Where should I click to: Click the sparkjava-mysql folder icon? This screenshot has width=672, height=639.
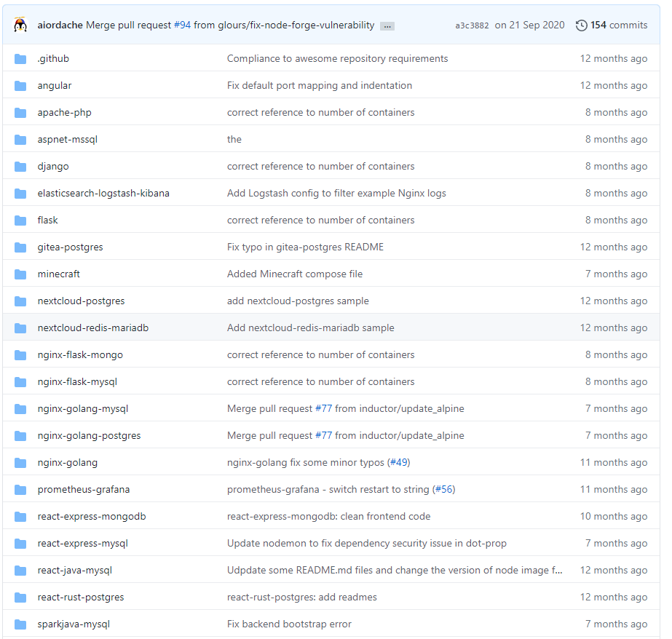[20, 624]
